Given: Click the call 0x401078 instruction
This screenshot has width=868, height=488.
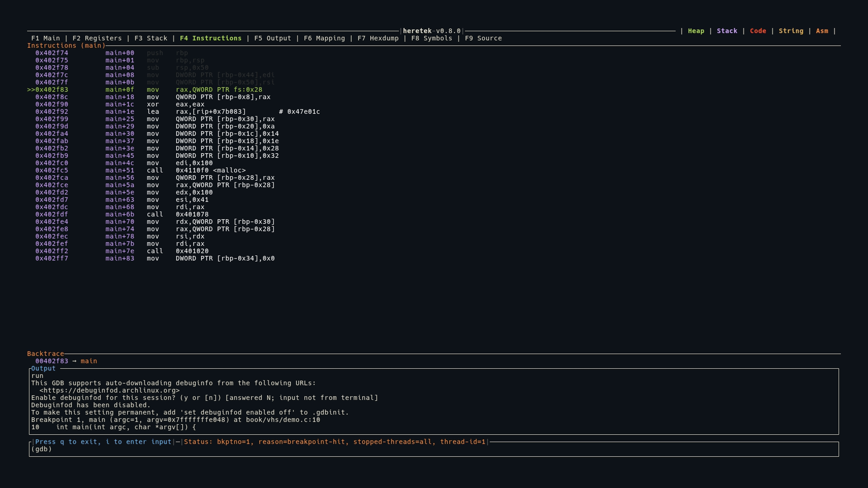Looking at the screenshot, I should coord(178,215).
